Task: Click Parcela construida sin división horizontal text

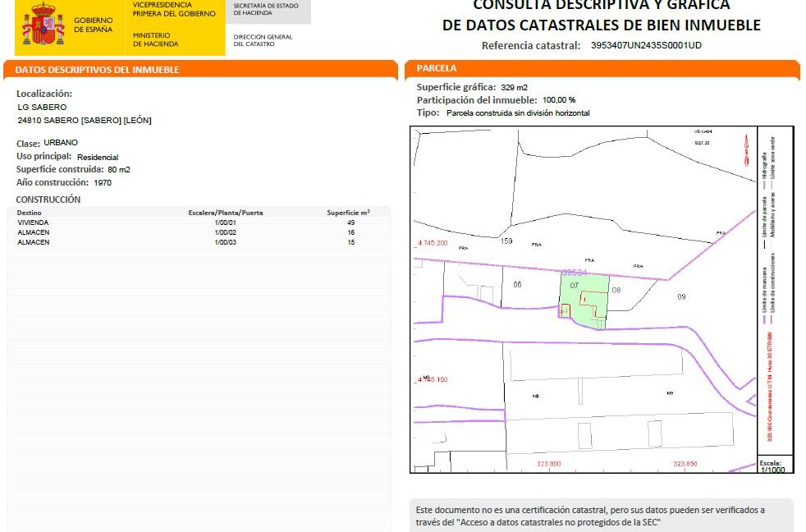Action: point(518,113)
